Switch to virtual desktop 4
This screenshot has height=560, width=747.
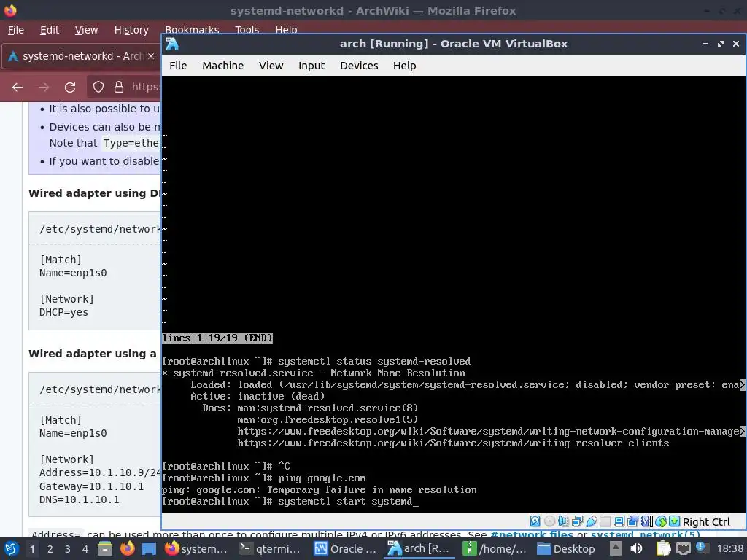85,549
